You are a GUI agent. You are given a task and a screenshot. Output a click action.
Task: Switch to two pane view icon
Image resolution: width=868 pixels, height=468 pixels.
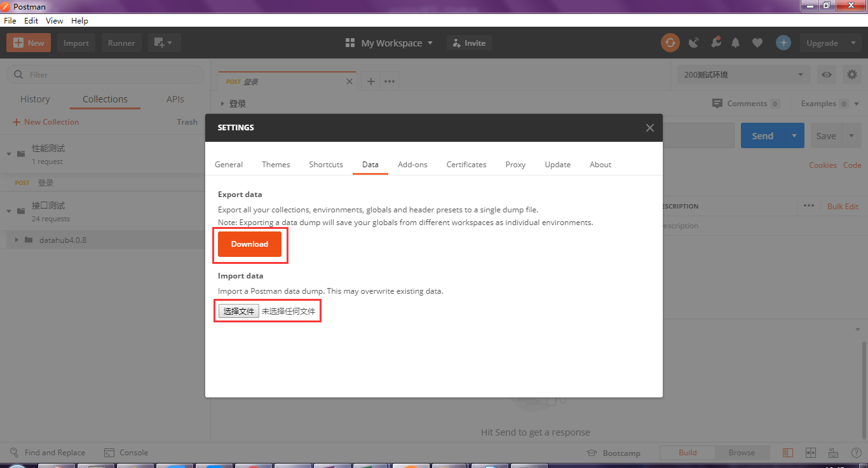tap(810, 453)
